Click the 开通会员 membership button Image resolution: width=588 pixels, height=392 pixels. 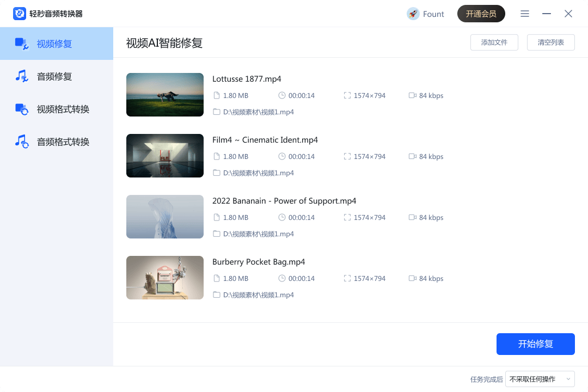[481, 14]
